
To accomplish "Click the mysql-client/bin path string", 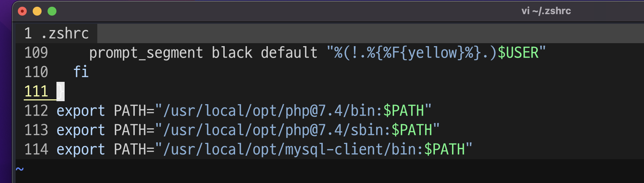I will (293, 150).
